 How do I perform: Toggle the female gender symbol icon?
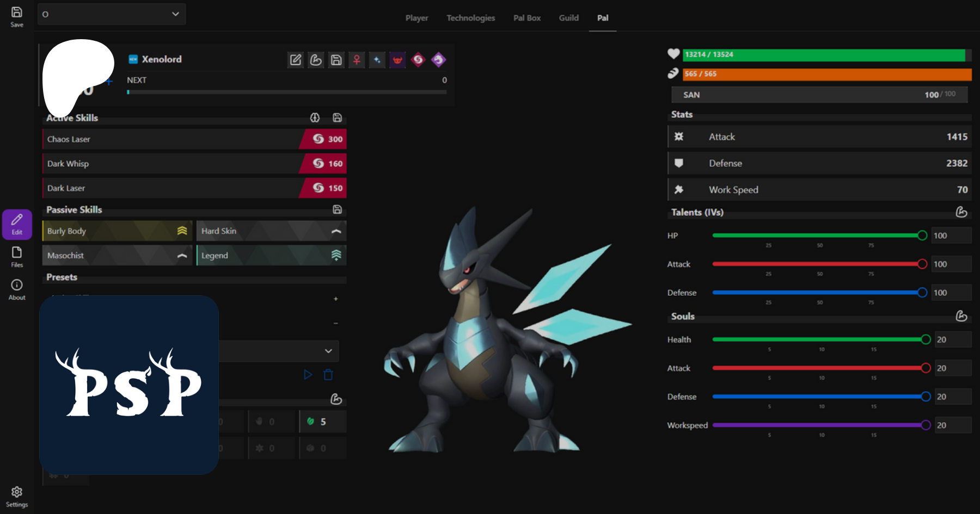(x=357, y=60)
